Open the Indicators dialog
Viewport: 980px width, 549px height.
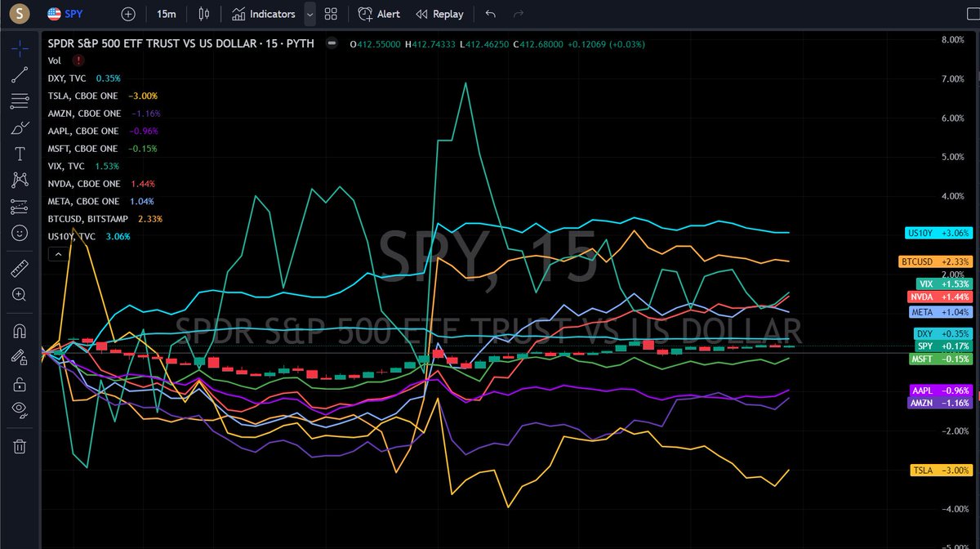(x=263, y=14)
